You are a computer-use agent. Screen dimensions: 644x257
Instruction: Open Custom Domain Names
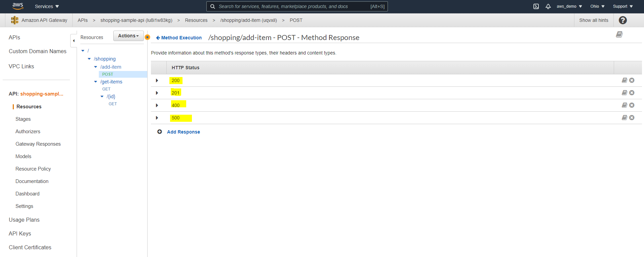point(38,51)
